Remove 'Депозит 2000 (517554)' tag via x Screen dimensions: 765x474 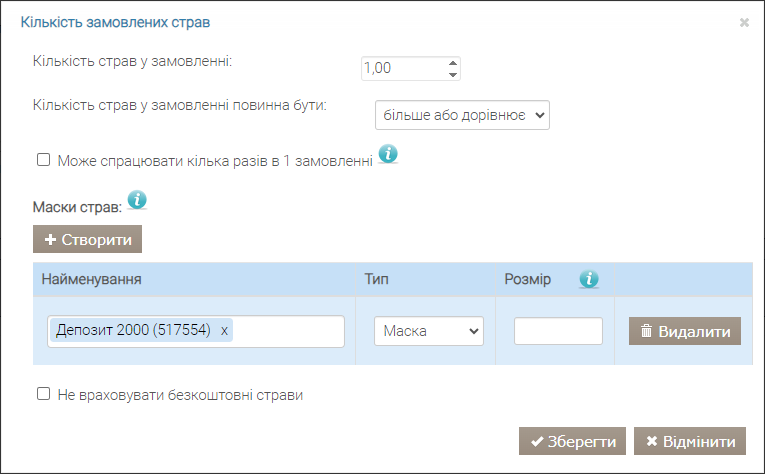(224, 331)
